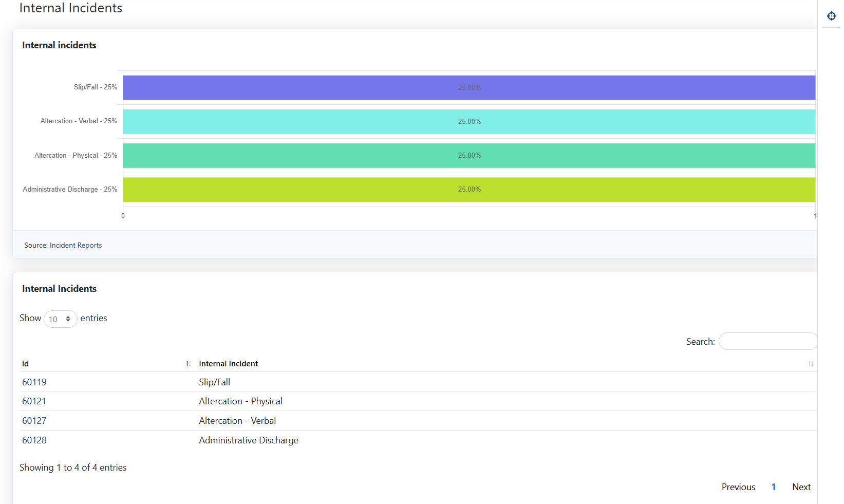
Task: Click the Slip/Fall - 25% axis label
Action: (95, 87)
